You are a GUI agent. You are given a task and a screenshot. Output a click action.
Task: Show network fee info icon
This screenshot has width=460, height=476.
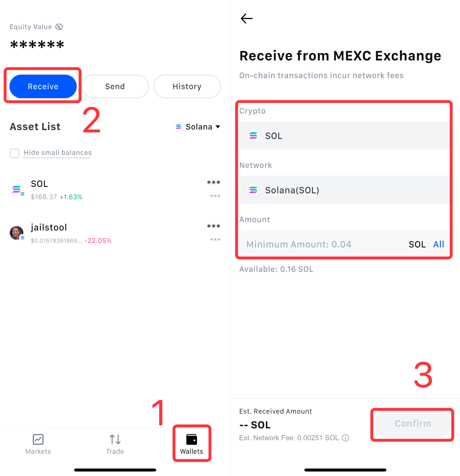[x=345, y=438]
